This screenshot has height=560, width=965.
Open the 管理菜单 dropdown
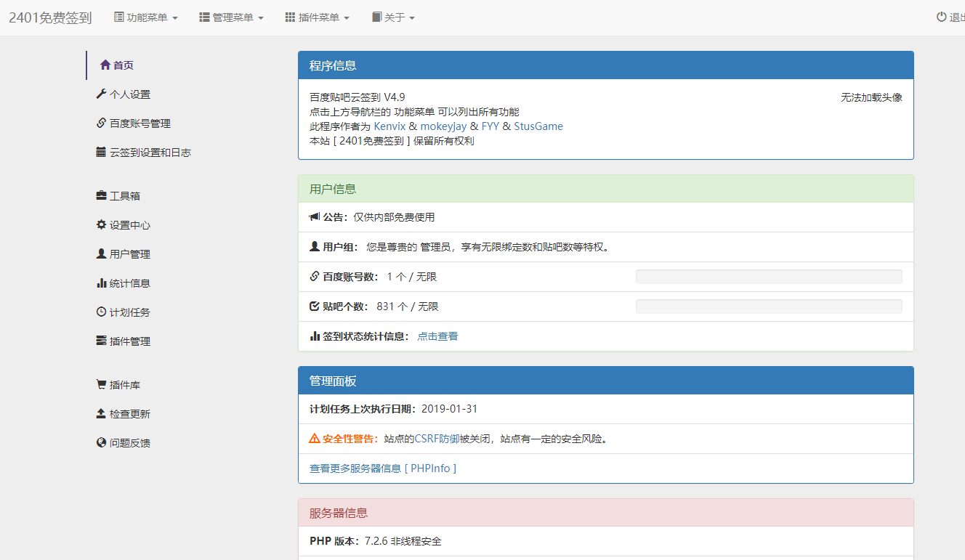[231, 17]
